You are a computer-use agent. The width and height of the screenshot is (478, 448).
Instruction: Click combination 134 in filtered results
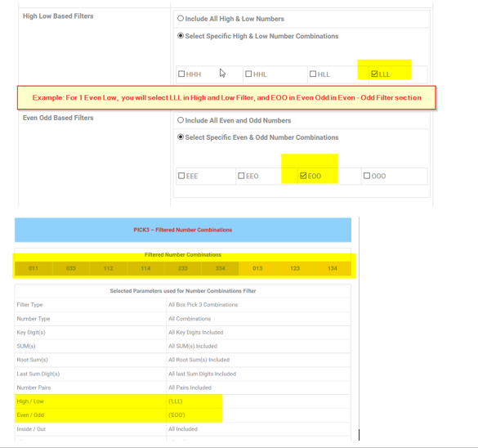click(x=333, y=268)
